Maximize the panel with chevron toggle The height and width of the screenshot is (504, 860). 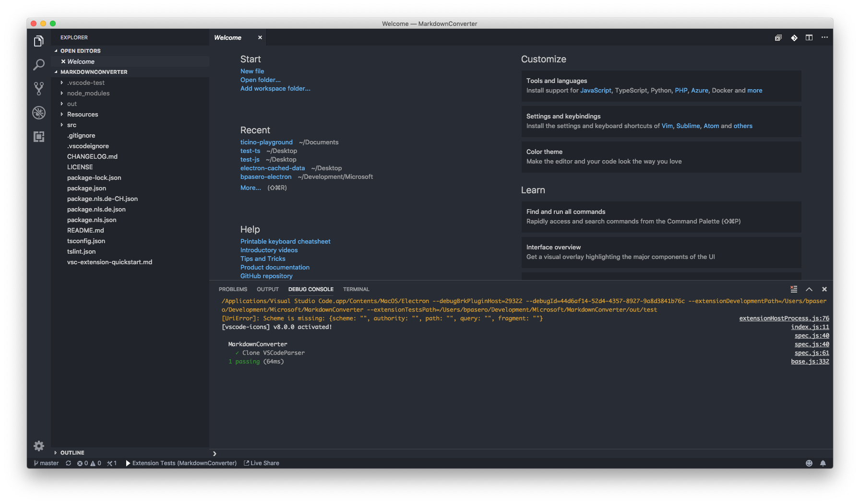click(x=809, y=289)
